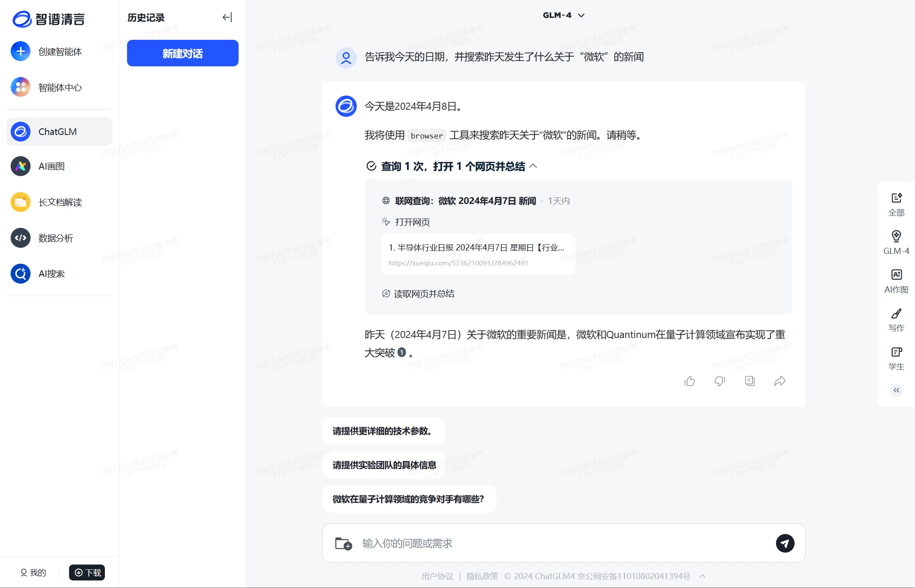Click the browser tool tag
This screenshot has width=915, height=588.
[x=427, y=136]
